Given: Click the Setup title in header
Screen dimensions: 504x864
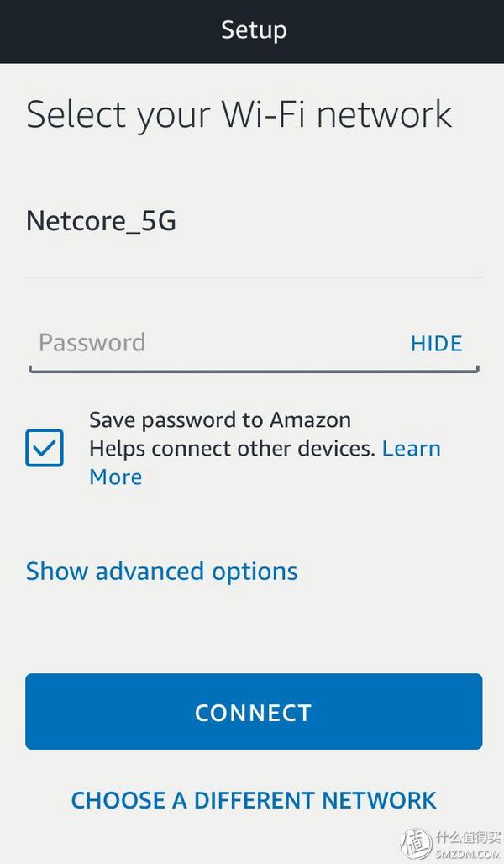Looking at the screenshot, I should 254,29.
